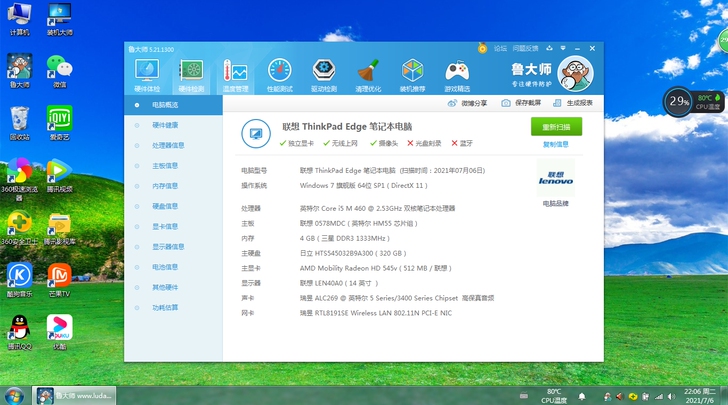This screenshot has width=728, height=405.
Task: Open the 回收站 recycle bin icon
Action: click(20, 123)
